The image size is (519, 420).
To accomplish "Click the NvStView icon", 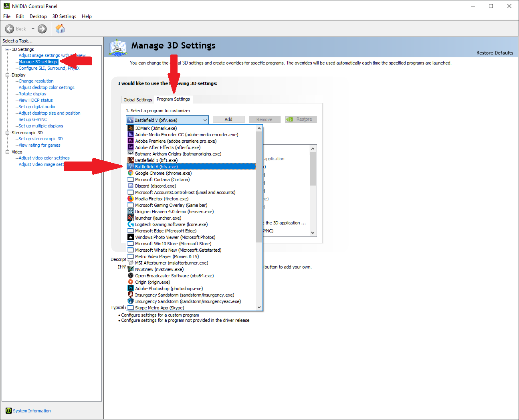I will point(131,269).
